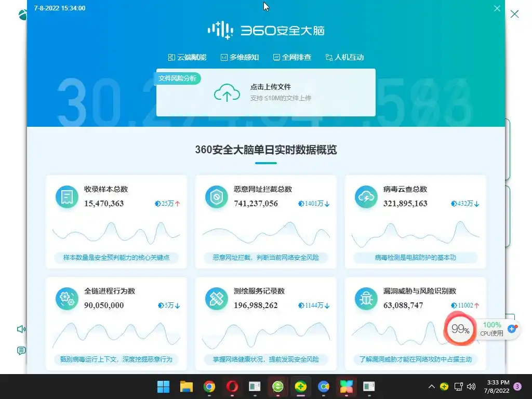Click the 恶意网址拦截，判断当前网络安全风险 caption

(x=266, y=258)
